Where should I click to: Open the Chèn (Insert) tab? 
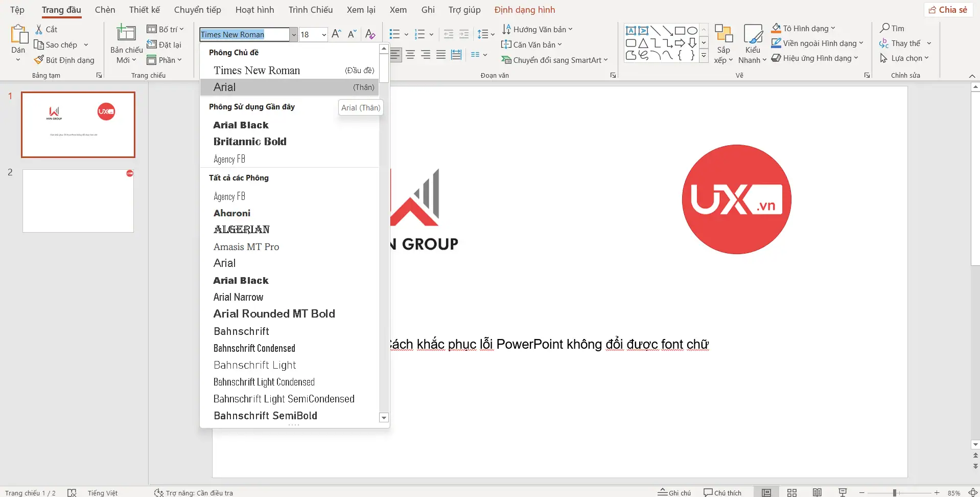[105, 10]
